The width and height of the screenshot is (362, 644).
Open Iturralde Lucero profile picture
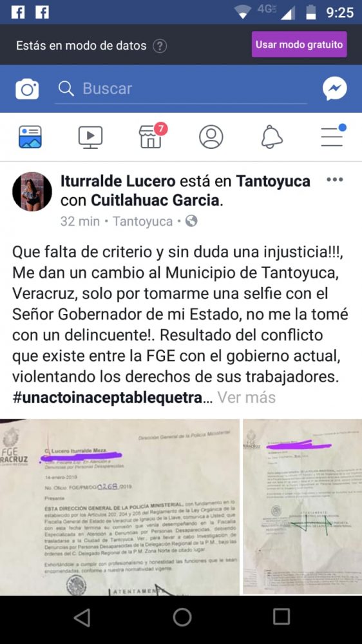click(32, 191)
